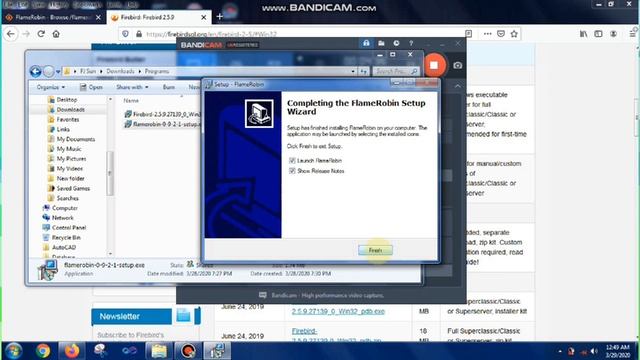Go to Firefox home page
Screen dimensions: 640x360
(56, 34)
